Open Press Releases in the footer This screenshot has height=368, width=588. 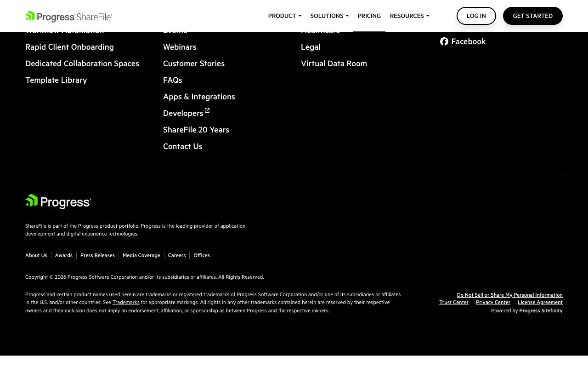point(97,255)
